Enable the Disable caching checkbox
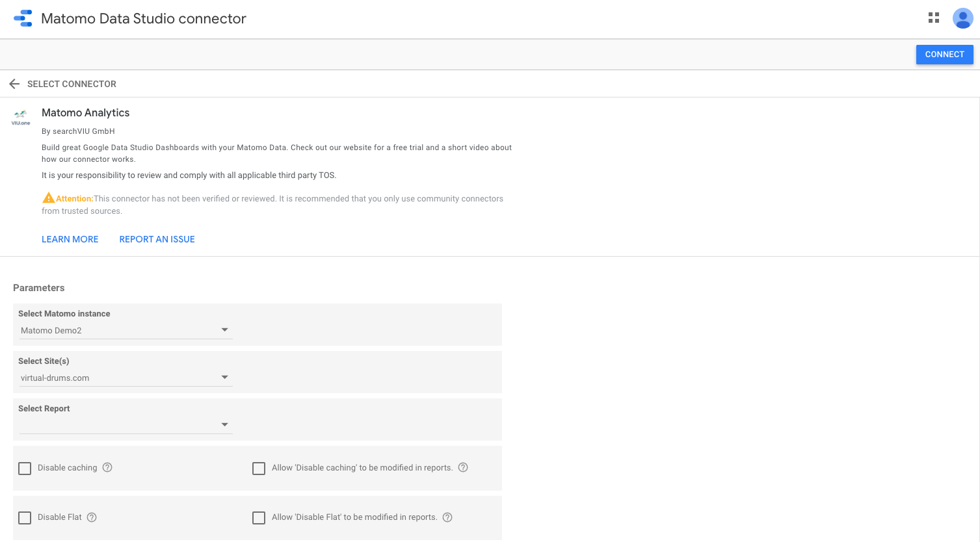 coord(25,469)
